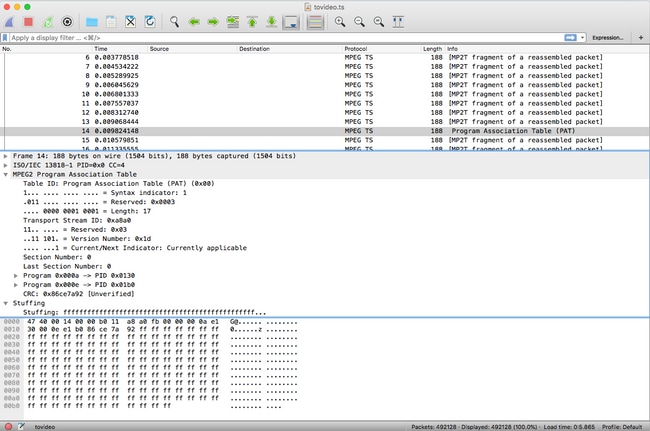Select the Syntax indicator: 1 line
The image size is (650, 431).
[104, 193]
